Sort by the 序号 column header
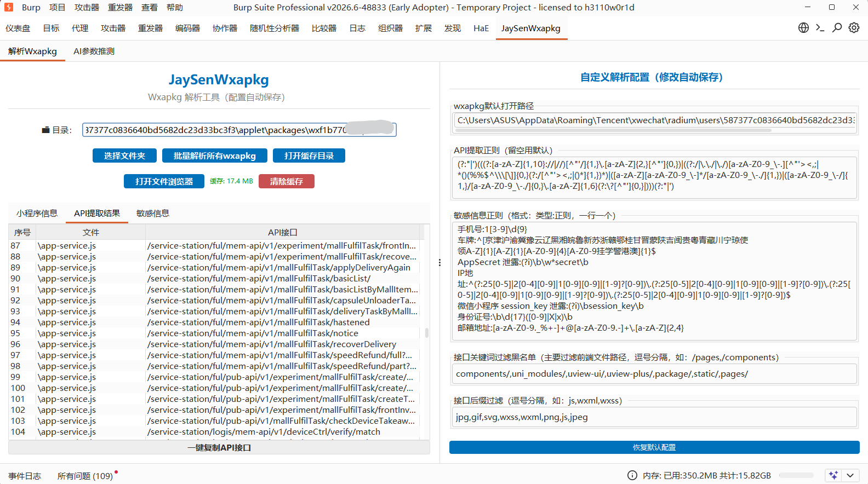 [x=22, y=232]
